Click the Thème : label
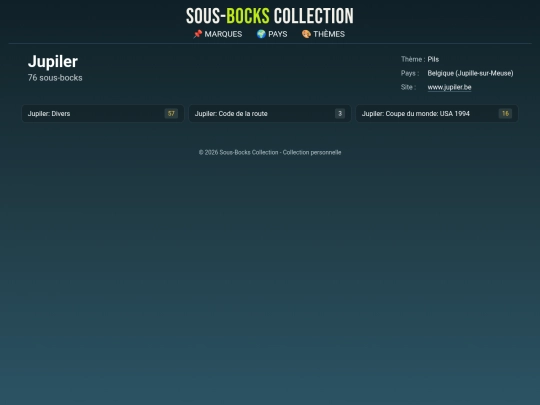This screenshot has height=405, width=540. [x=413, y=59]
